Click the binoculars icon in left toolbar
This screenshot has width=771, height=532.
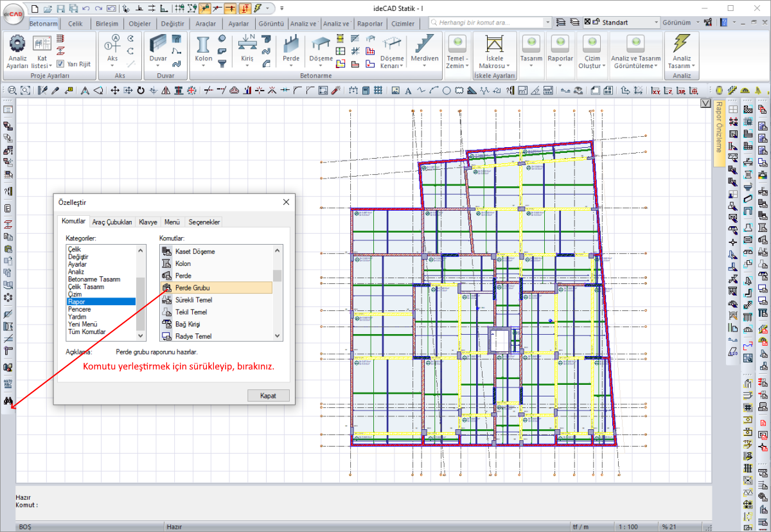(x=8, y=401)
